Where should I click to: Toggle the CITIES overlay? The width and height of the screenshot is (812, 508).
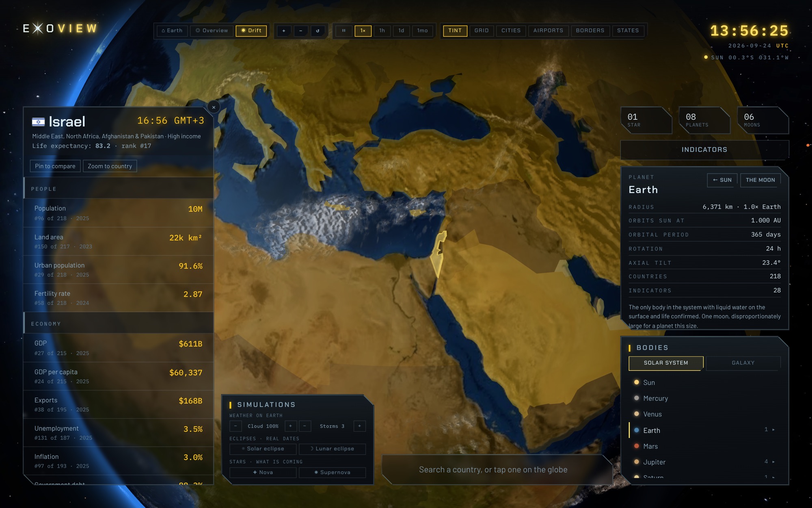(x=511, y=31)
